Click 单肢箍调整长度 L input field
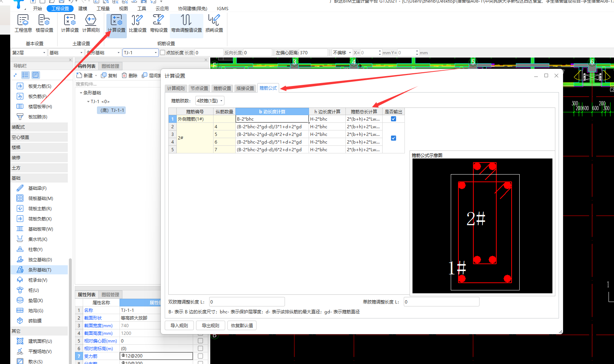614x364 pixels. click(x=442, y=302)
